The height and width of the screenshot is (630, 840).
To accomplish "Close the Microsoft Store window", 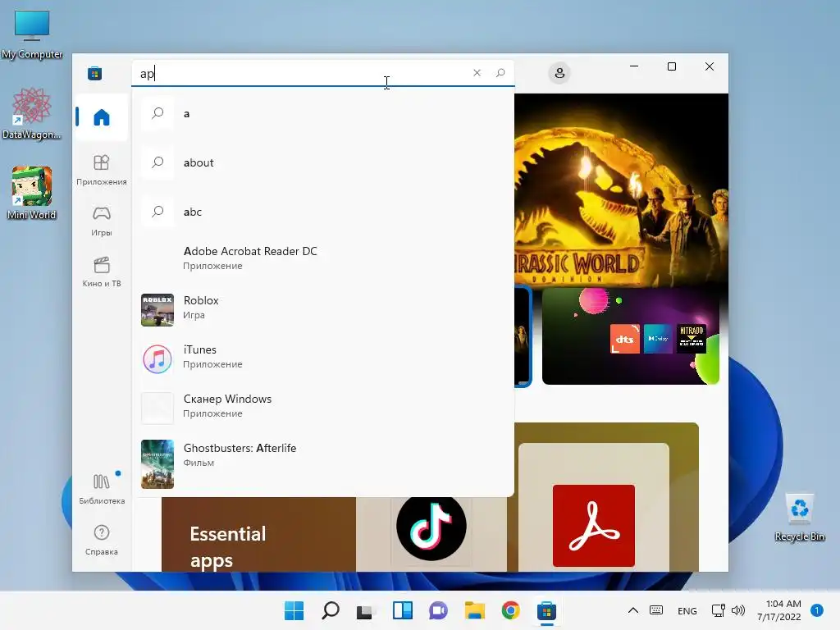I will pyautogui.click(x=710, y=66).
